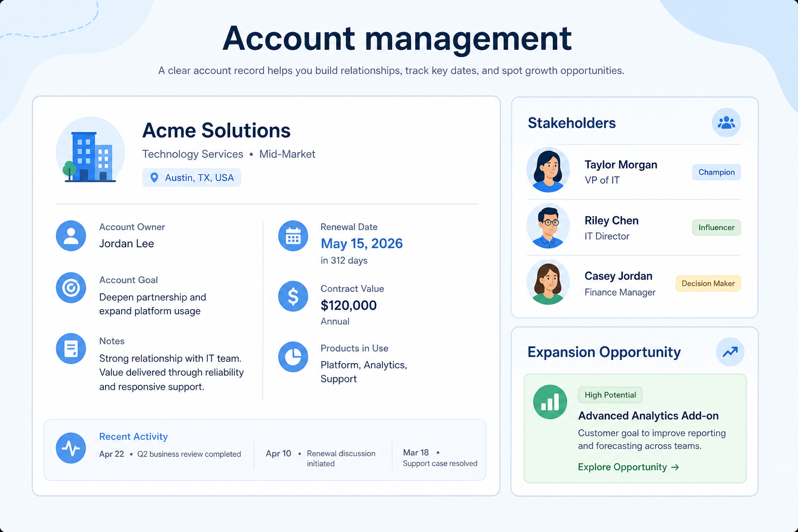Screen dimensions: 798x532
Task: Click the green bar chart icon
Action: pyautogui.click(x=550, y=402)
